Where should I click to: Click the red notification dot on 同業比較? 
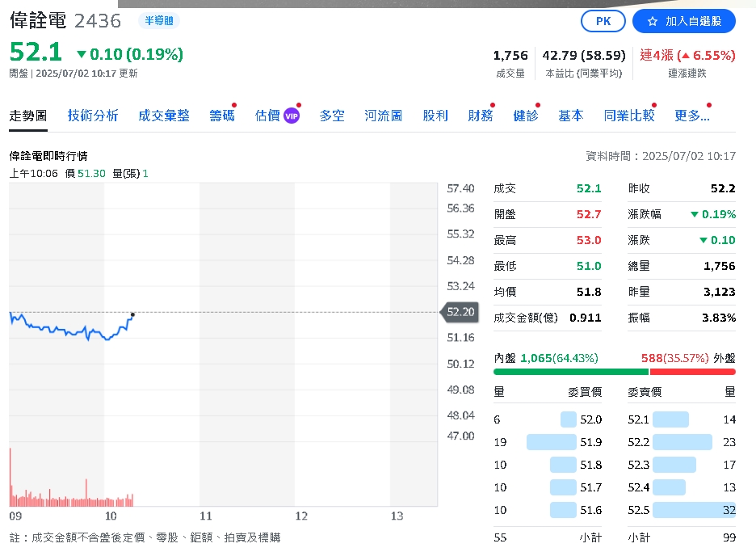pyautogui.click(x=653, y=105)
